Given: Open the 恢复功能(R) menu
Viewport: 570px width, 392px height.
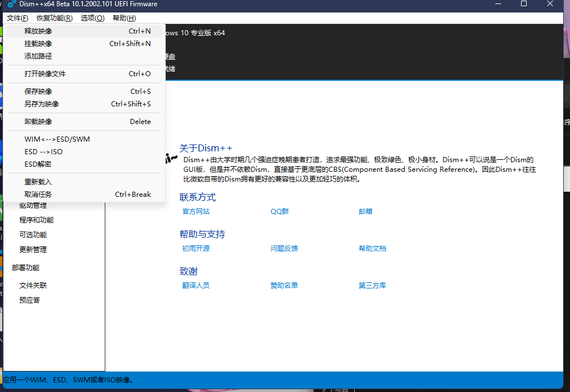Looking at the screenshot, I should point(55,18).
